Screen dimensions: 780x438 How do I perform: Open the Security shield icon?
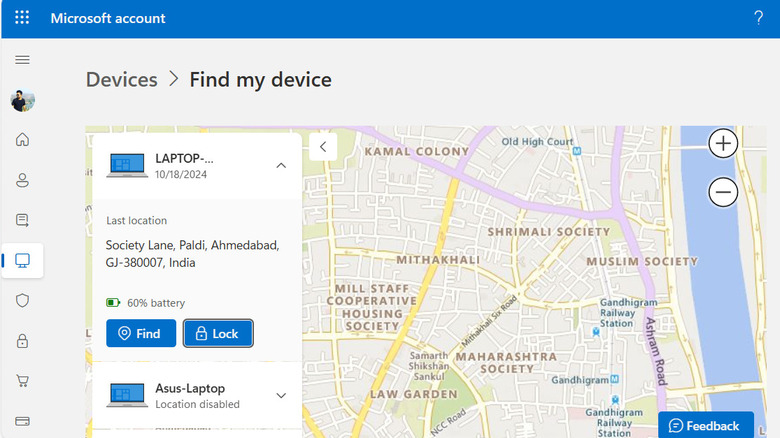click(x=22, y=300)
